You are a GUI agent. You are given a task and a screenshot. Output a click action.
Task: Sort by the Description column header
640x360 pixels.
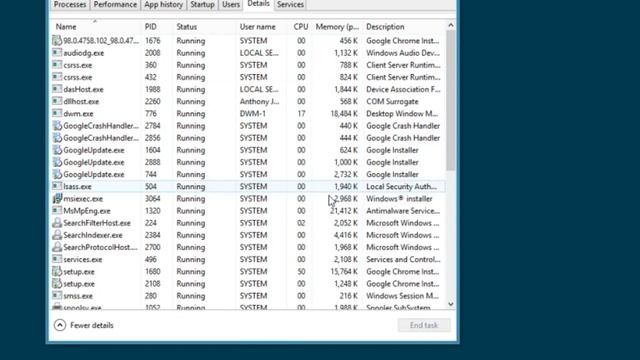point(404,27)
